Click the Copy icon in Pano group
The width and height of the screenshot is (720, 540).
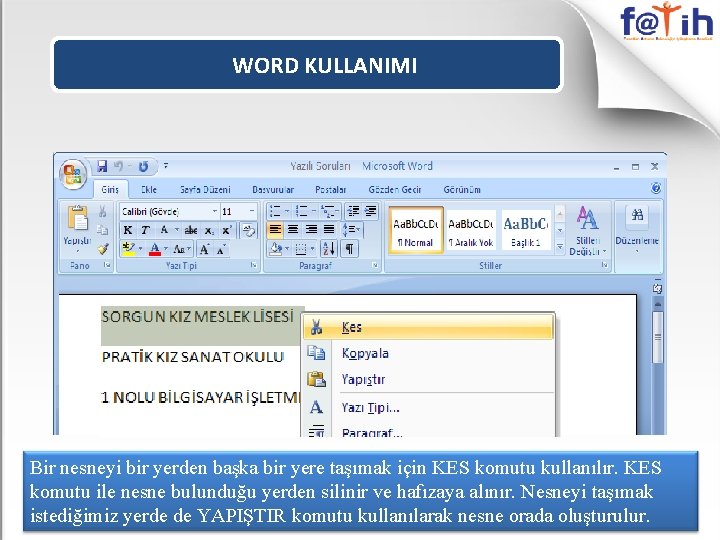(x=102, y=230)
